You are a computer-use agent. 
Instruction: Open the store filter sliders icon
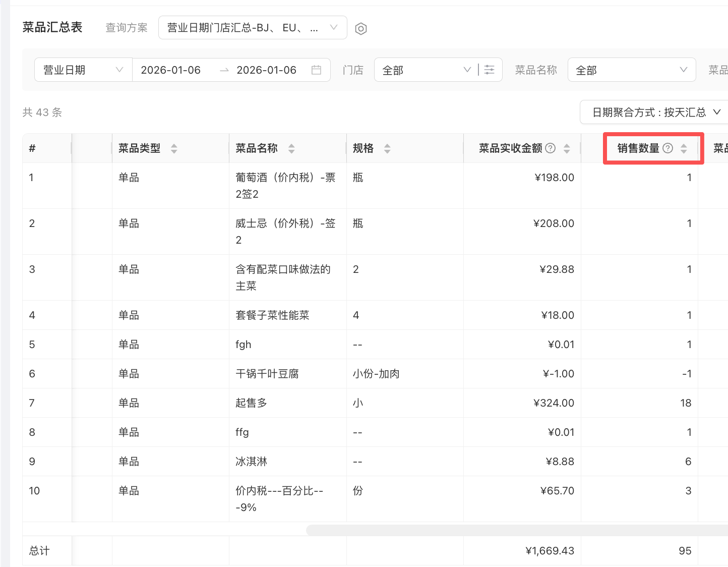click(x=489, y=70)
